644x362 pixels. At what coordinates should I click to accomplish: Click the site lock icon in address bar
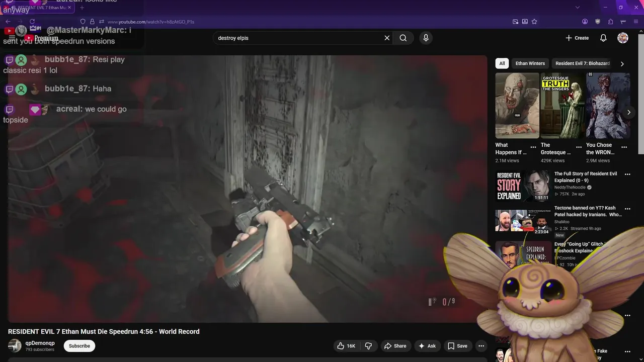tap(92, 22)
